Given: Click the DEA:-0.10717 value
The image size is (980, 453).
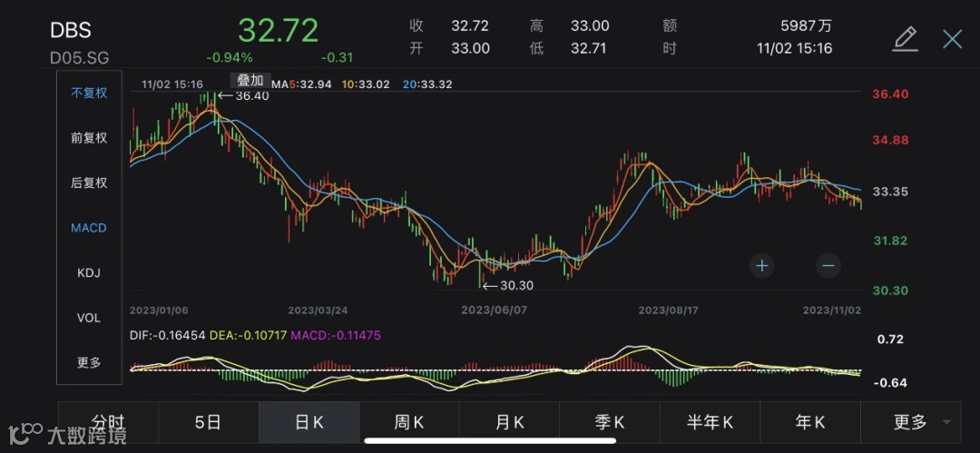Looking at the screenshot, I should tap(248, 336).
